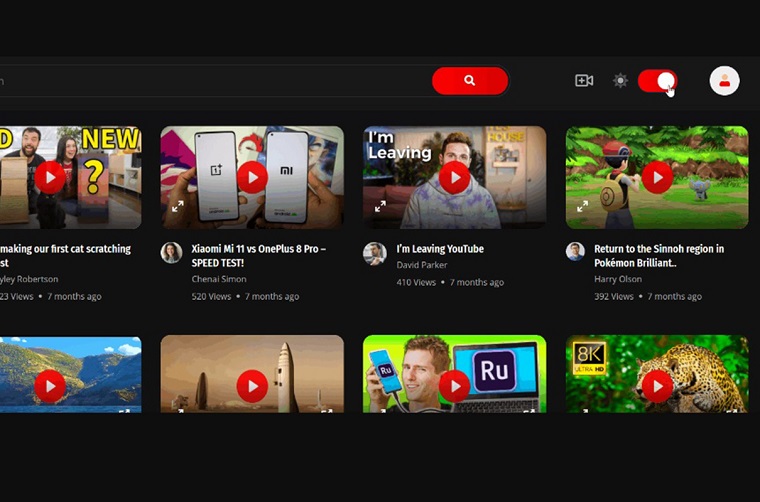The height and width of the screenshot is (502, 760).
Task: Click the sun brightness icon
Action: tap(620, 80)
